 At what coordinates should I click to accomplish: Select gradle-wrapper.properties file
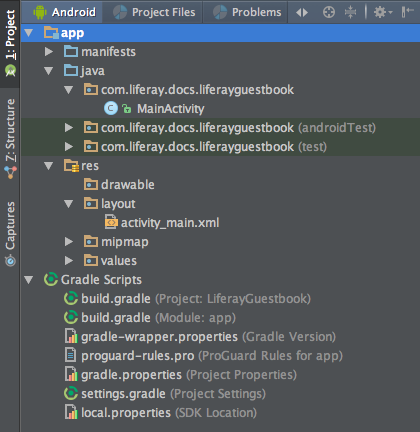(x=209, y=337)
